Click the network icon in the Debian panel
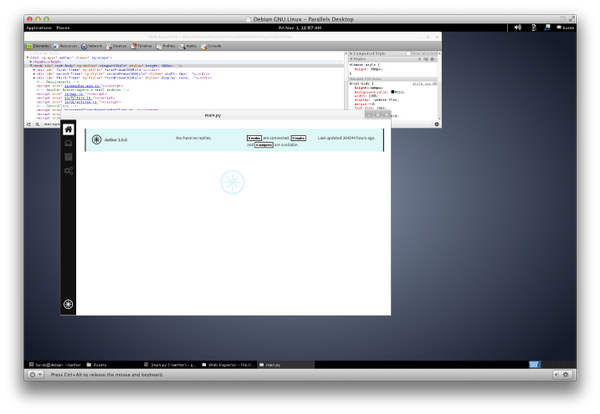The width and height of the screenshot is (600, 414). [548, 28]
